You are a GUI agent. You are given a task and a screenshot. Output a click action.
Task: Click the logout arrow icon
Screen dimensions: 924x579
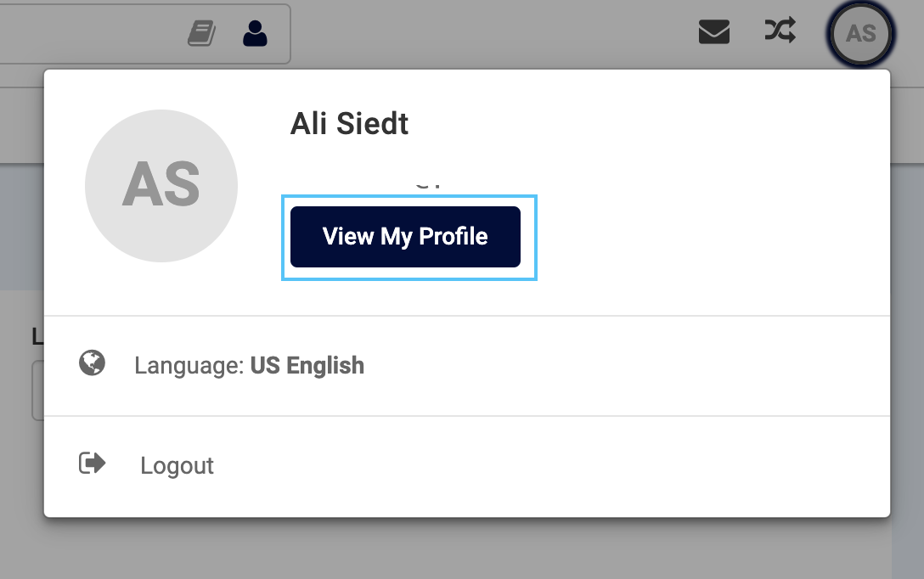click(x=92, y=463)
